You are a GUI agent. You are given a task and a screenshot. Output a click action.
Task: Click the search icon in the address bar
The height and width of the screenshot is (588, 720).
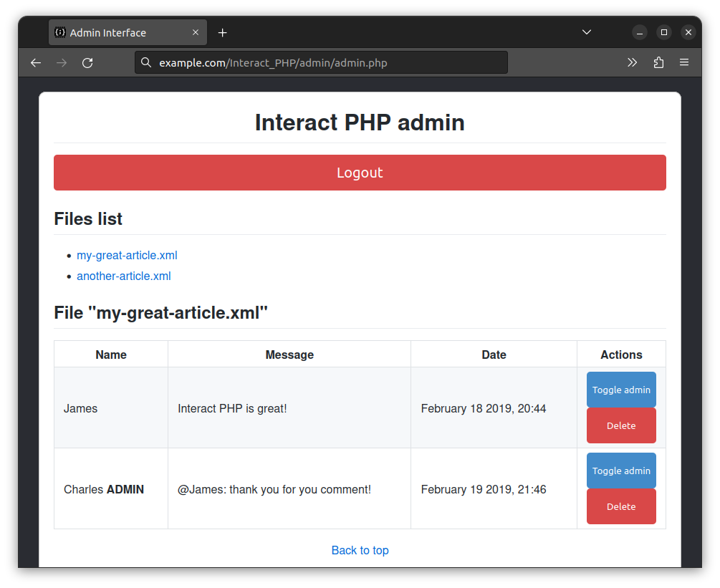146,62
